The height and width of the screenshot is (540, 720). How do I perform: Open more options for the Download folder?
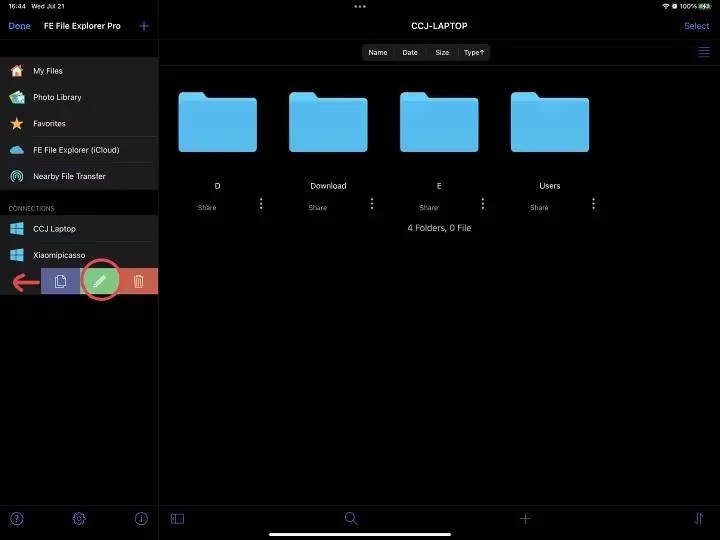pos(372,204)
